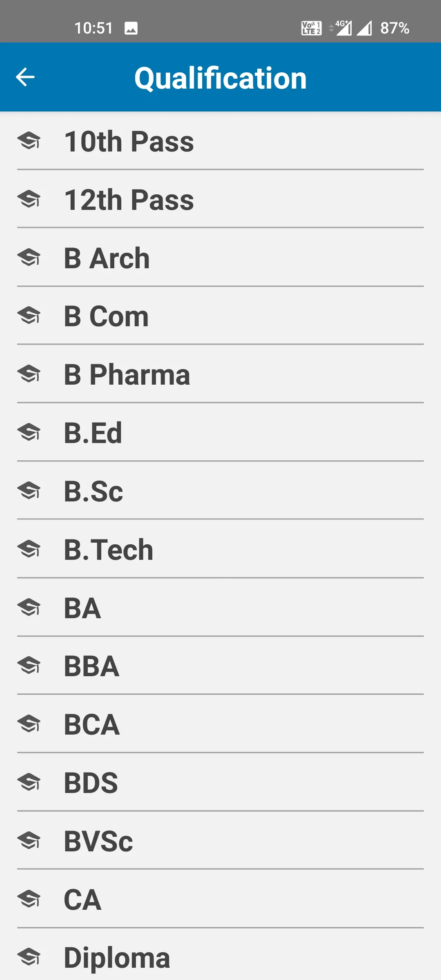Click graduation cap icon beside B Pharma
This screenshot has height=980, width=441.
pos(29,374)
